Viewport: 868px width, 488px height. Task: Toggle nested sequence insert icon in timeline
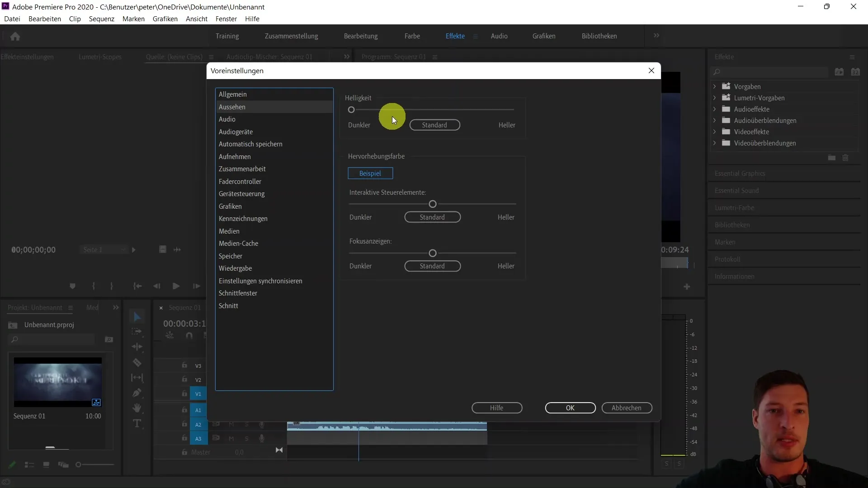click(x=170, y=335)
